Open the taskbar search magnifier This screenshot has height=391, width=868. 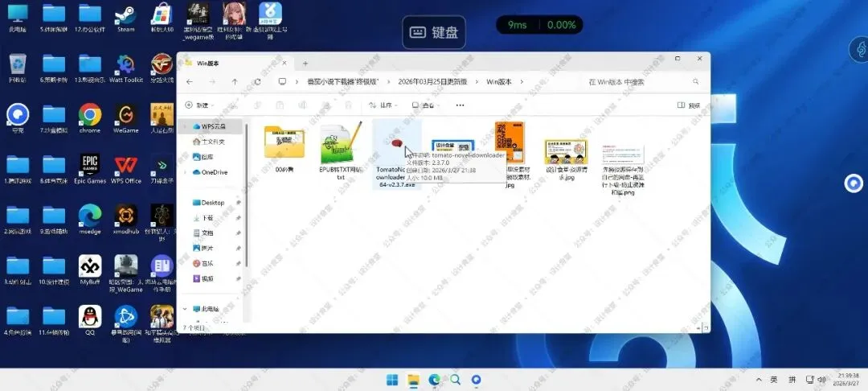click(x=455, y=380)
